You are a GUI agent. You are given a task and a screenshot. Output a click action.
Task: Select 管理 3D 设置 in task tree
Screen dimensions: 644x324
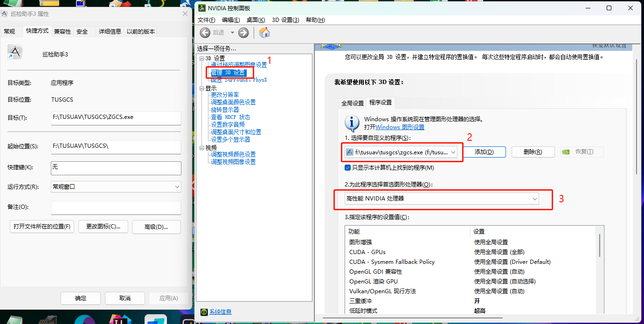coord(228,73)
